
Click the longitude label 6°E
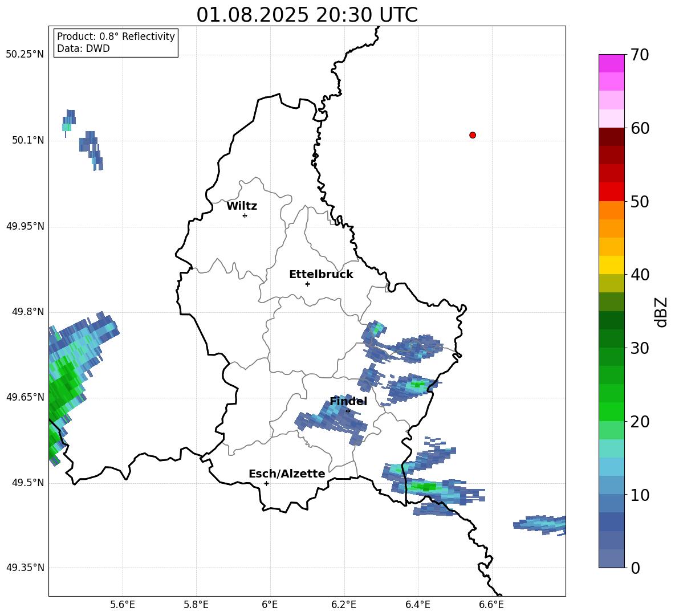click(x=270, y=605)
